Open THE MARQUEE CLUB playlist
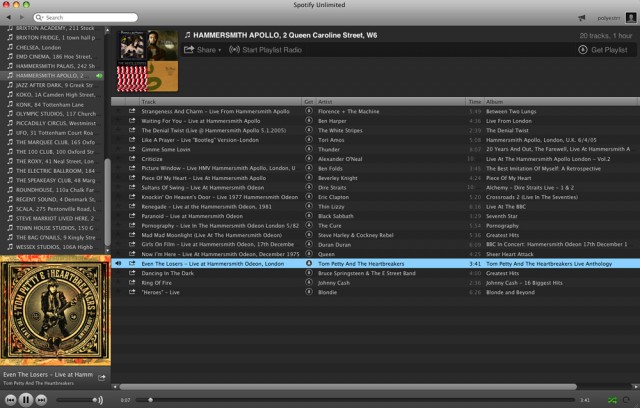 (52, 142)
